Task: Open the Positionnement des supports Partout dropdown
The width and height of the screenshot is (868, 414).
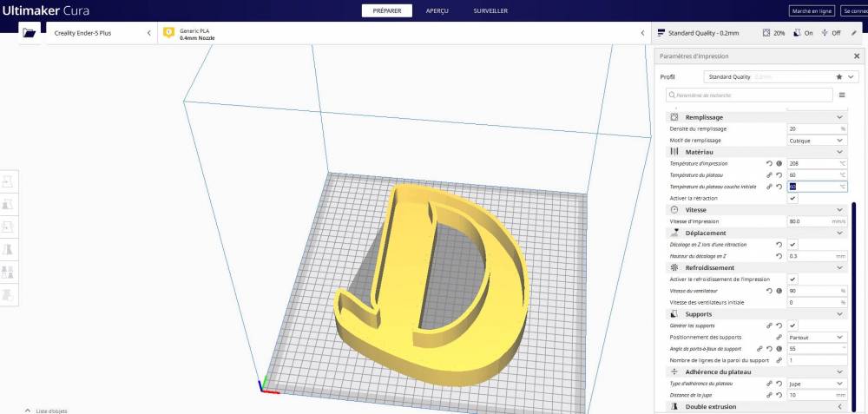Action: click(x=817, y=337)
